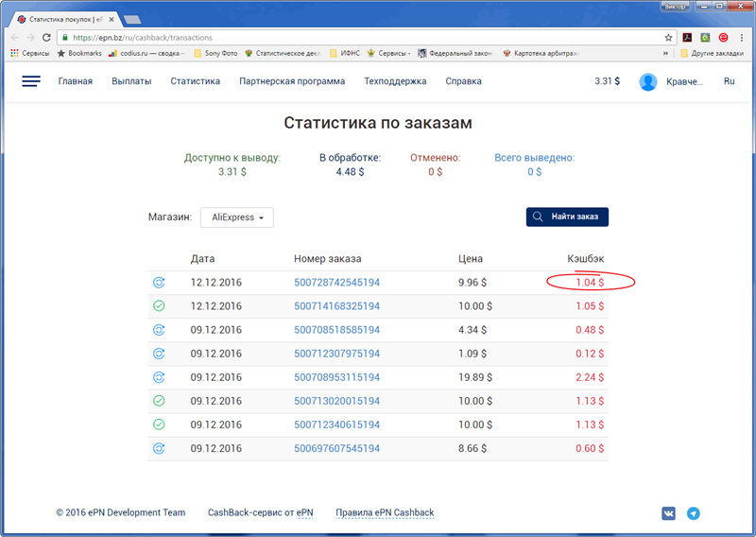This screenshot has height=537, width=756.
Task: Open order number 500708953115194 link
Action: 336,376
